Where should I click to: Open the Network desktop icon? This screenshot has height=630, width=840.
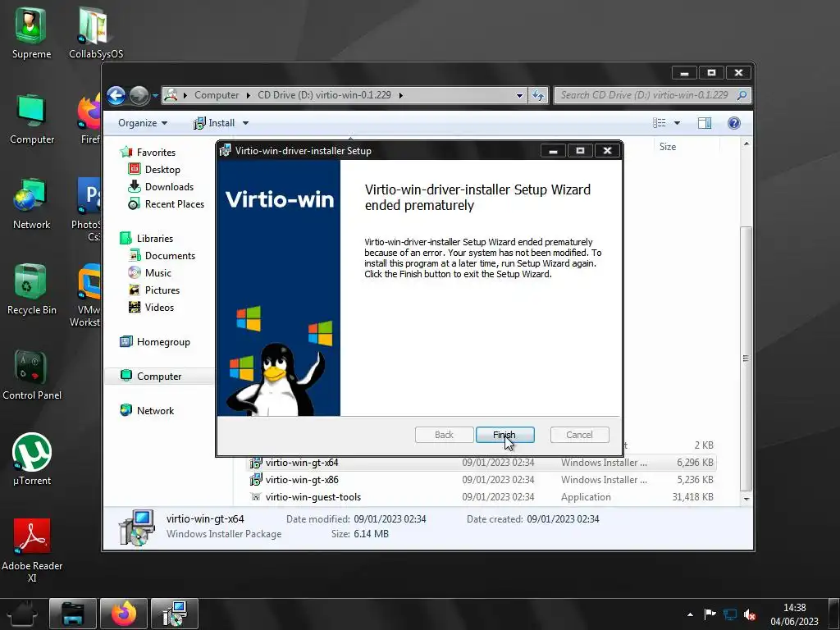pyautogui.click(x=32, y=204)
